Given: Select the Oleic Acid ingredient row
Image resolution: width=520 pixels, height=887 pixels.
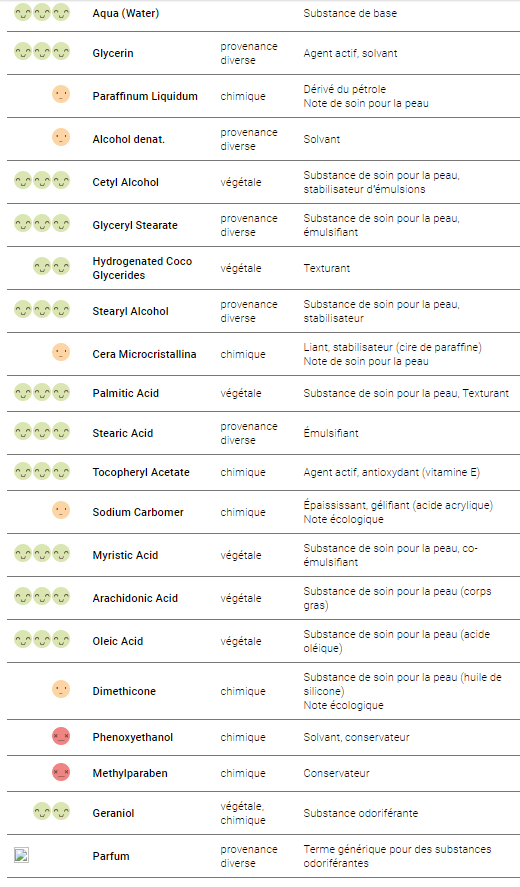Looking at the screenshot, I should (263, 641).
